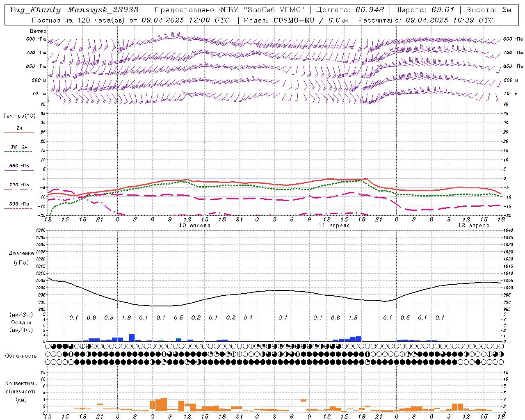The width and height of the screenshot is (525, 420).
Task: Click the 500 гПа temperature legend entry
Action: tap(19, 204)
